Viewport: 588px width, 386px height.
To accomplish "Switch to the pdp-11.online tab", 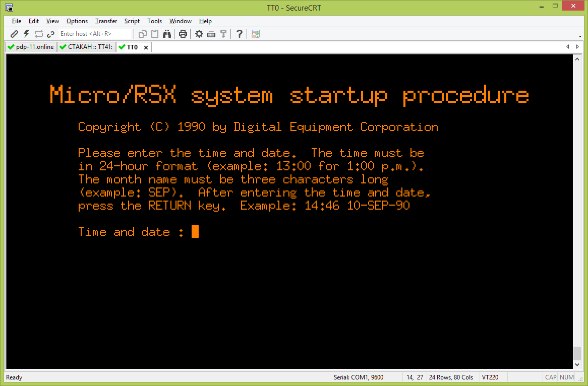I will [x=31, y=47].
